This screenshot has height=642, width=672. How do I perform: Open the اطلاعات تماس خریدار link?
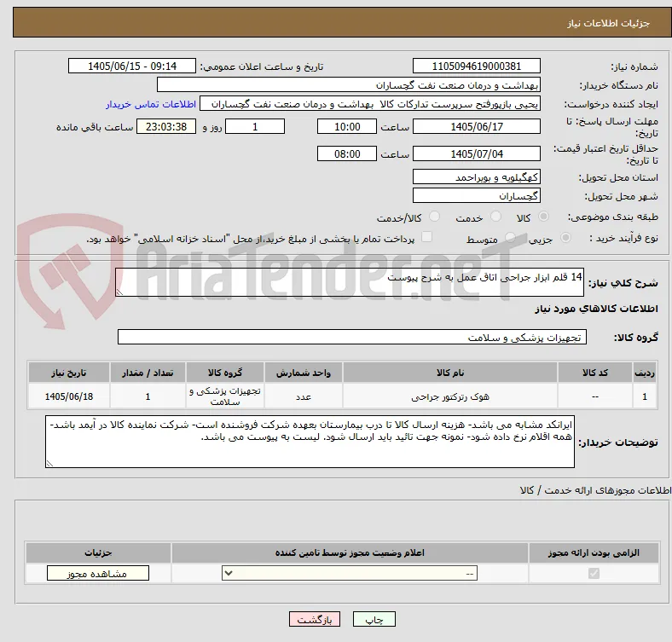coord(151,104)
